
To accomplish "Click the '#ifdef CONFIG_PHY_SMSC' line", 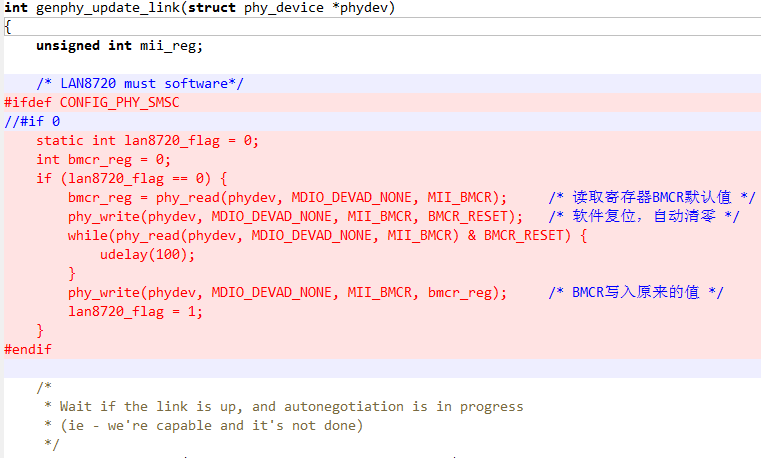I will [x=92, y=102].
